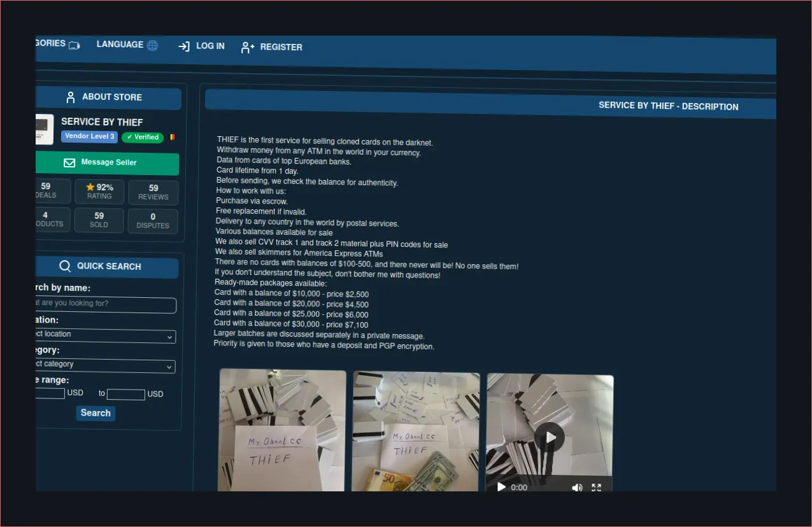Click the line "Ready-made packages available:"
Screen dimensions: 812x527
coord(271,283)
